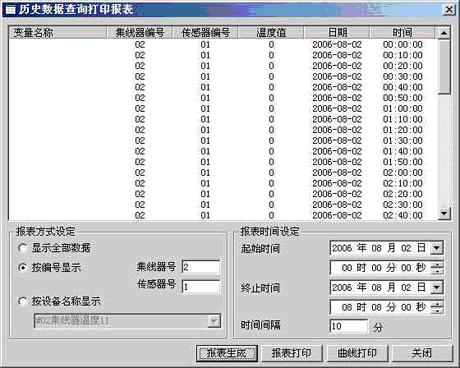The width and height of the screenshot is (460, 368).
Task: Click the 集线器编号 column header
Action: click(x=139, y=33)
